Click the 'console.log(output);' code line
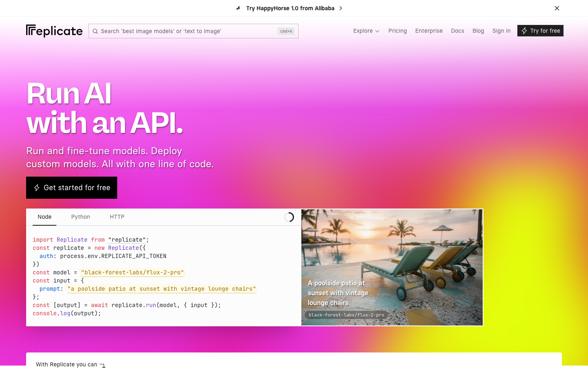The width and height of the screenshot is (588, 368). (x=67, y=313)
